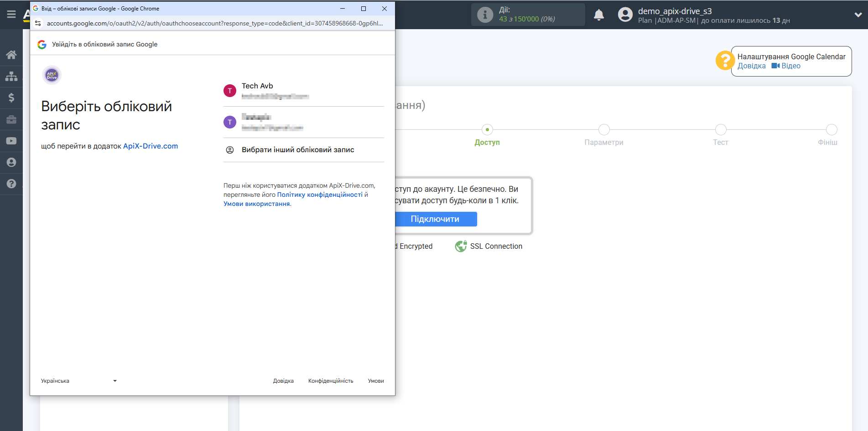Viewport: 868px width, 431px height.
Task: Select Вибрати інший обліковий запис option
Action: 304,150
